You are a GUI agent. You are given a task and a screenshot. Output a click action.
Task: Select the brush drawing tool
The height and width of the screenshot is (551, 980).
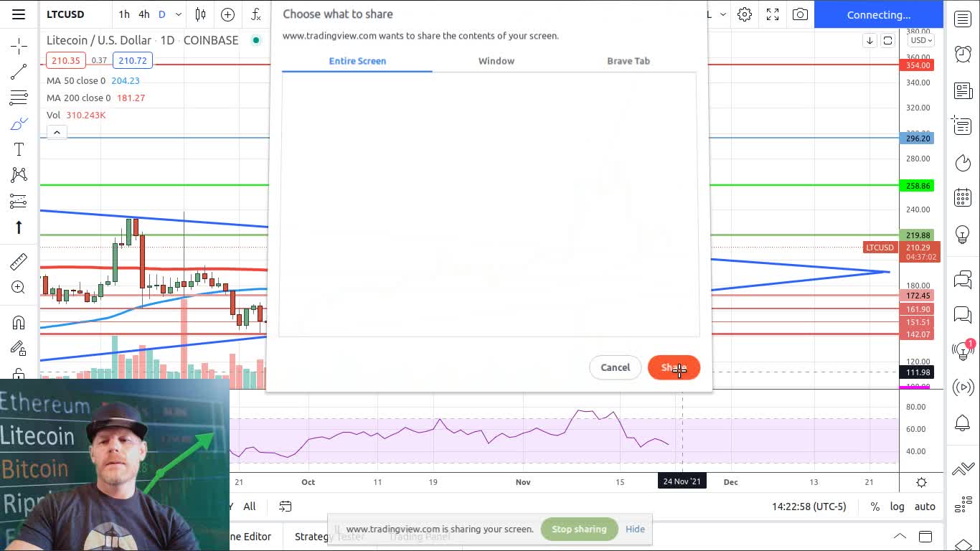pos(19,123)
